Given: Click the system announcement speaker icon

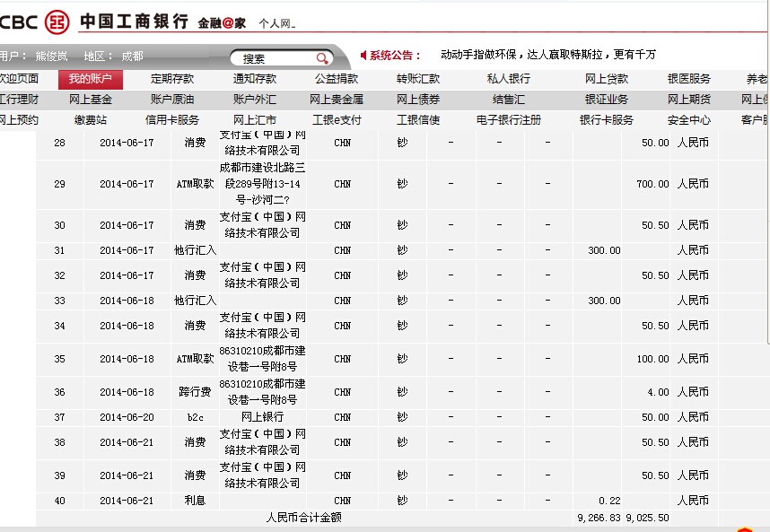Looking at the screenshot, I should [363, 55].
